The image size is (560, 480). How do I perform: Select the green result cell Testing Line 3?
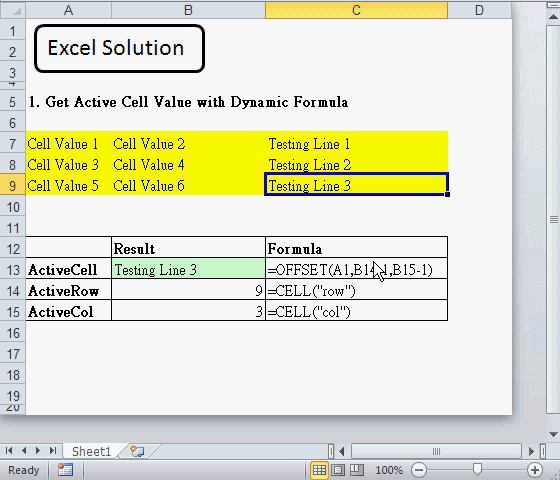click(188, 269)
